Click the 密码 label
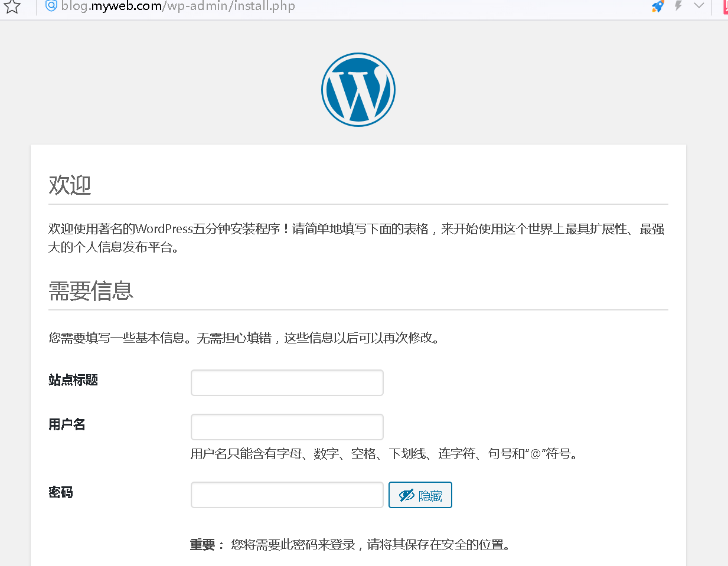 [x=61, y=492]
